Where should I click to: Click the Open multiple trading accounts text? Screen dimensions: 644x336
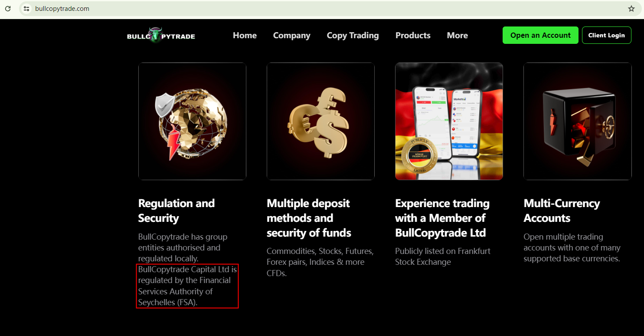pyautogui.click(x=572, y=247)
